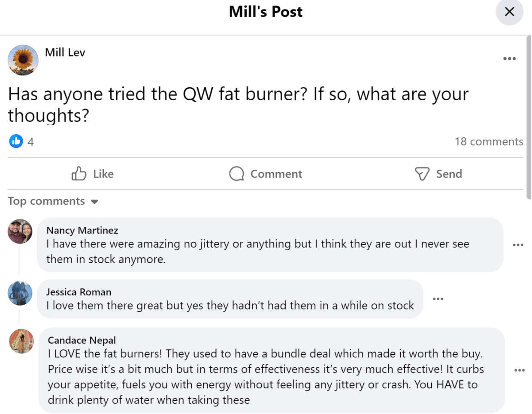Click Mill Lev's sunflower profile picture
Viewport: 532px width, 414px height.
point(23,60)
